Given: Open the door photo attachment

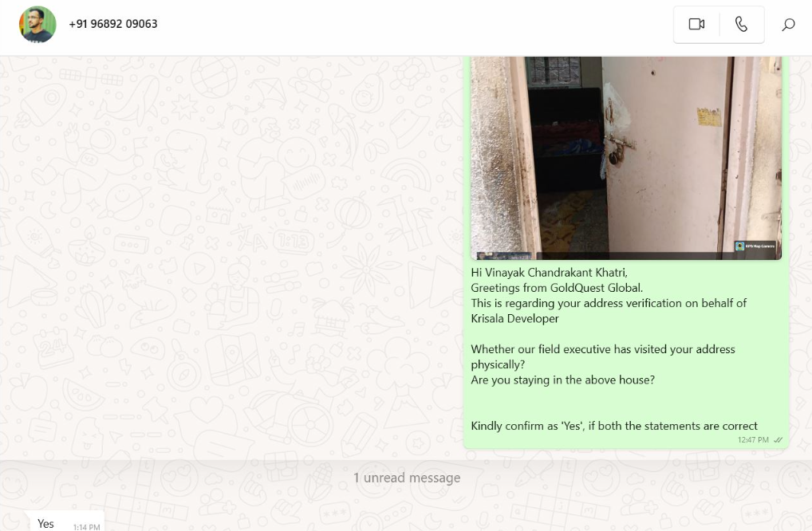Looking at the screenshot, I should 625,158.
